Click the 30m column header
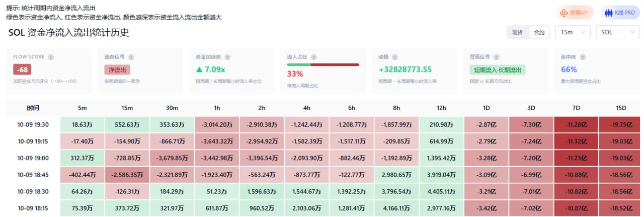 [172, 108]
